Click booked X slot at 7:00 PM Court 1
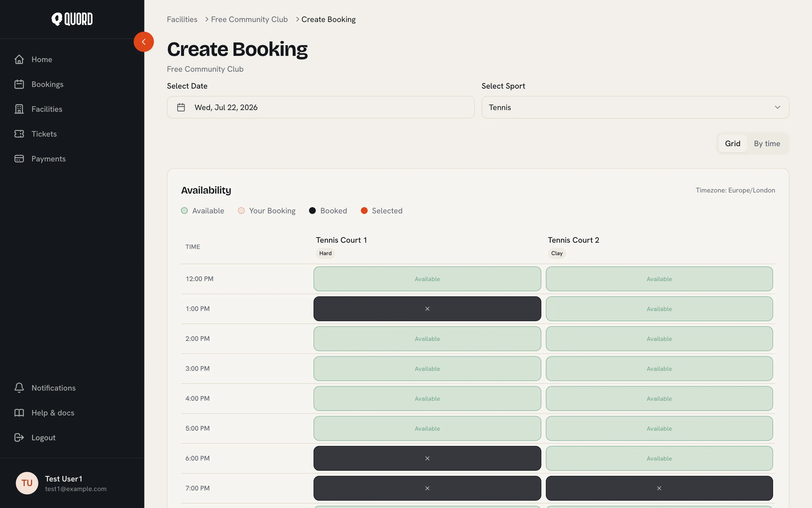Image resolution: width=812 pixels, height=508 pixels. tap(427, 488)
